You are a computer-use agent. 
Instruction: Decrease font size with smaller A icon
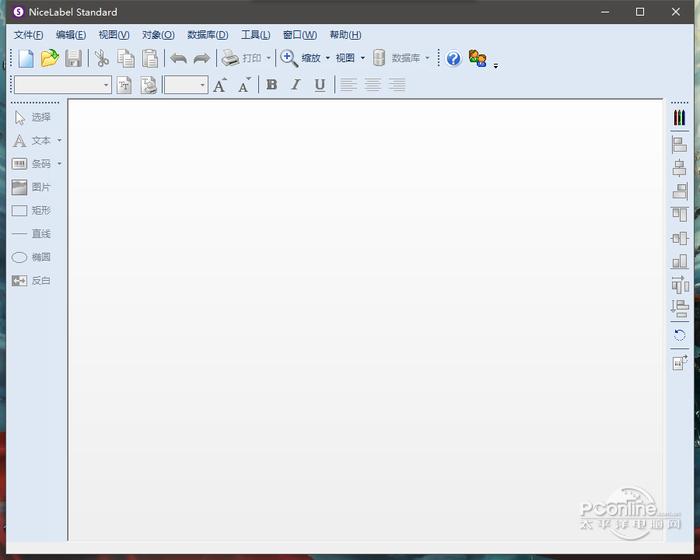(x=244, y=85)
